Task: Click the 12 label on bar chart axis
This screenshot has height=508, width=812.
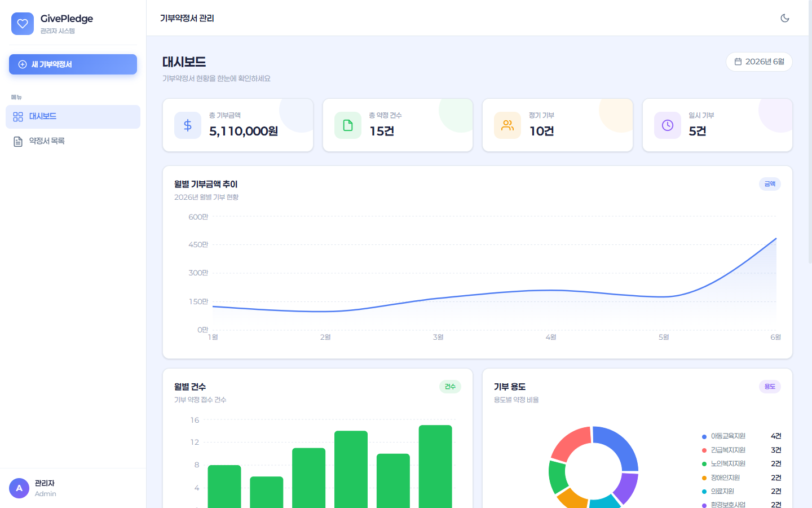Action: (x=195, y=442)
